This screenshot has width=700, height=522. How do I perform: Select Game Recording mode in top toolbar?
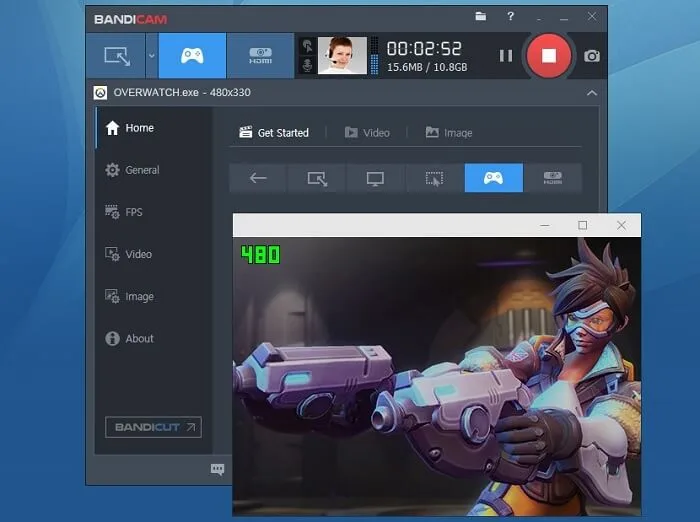pos(192,56)
